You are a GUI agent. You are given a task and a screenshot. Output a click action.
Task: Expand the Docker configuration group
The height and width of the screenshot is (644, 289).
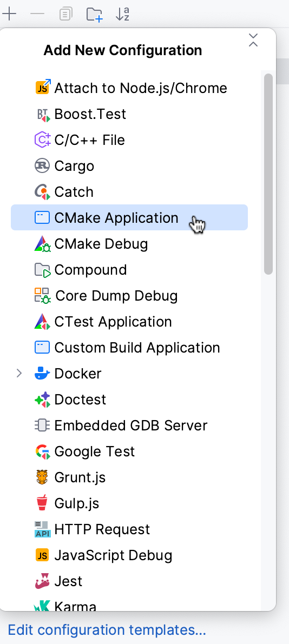(x=19, y=373)
